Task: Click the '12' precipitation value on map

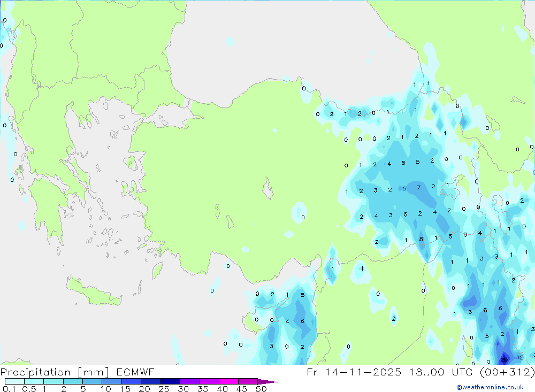Action: tap(519, 358)
